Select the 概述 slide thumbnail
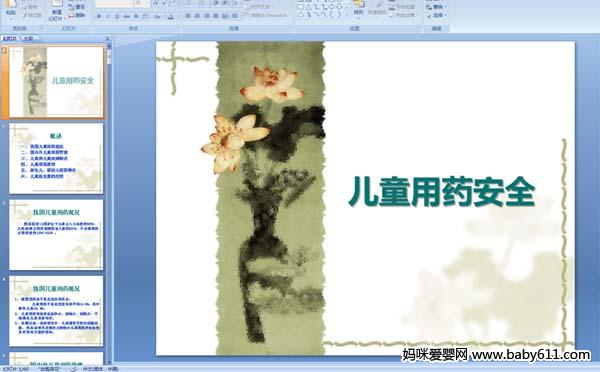 [x=56, y=158]
